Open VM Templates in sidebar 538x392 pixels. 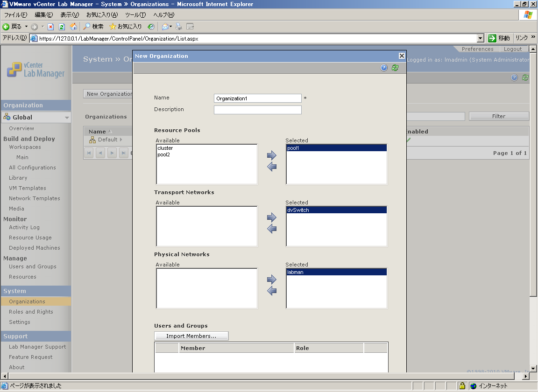(x=28, y=188)
